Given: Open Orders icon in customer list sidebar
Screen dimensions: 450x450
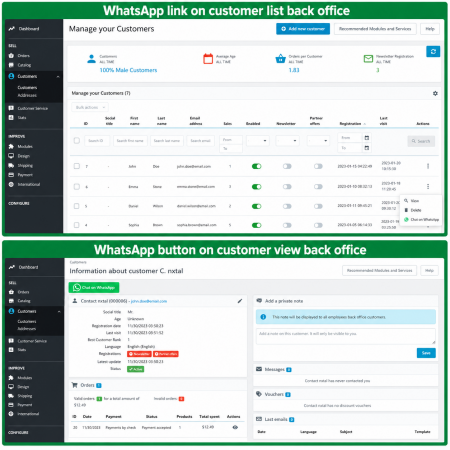Looking at the screenshot, I should 11,56.
